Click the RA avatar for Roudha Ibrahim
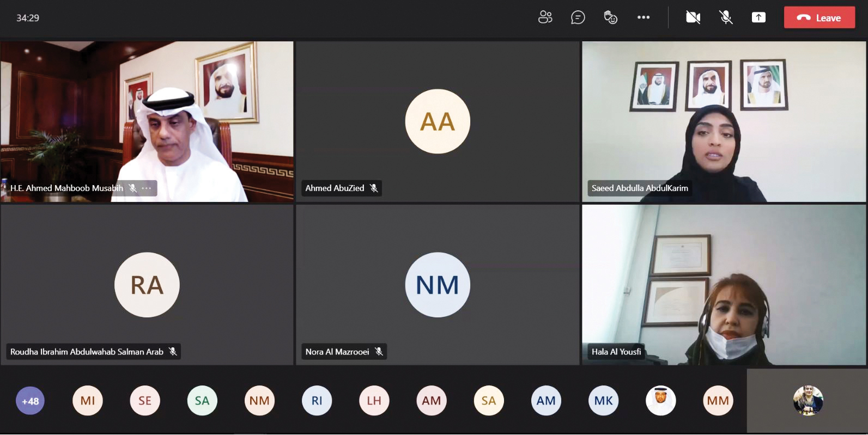This screenshot has width=868, height=435. 147,285
